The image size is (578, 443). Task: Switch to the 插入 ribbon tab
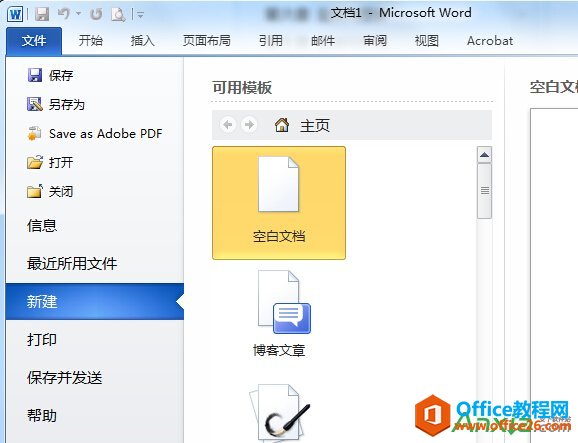point(143,41)
